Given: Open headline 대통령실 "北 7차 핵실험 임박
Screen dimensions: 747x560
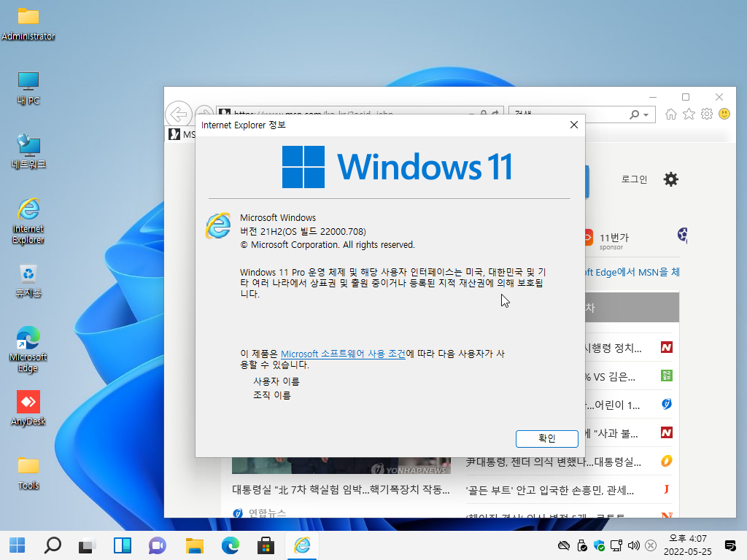Looking at the screenshot, I should [x=341, y=490].
